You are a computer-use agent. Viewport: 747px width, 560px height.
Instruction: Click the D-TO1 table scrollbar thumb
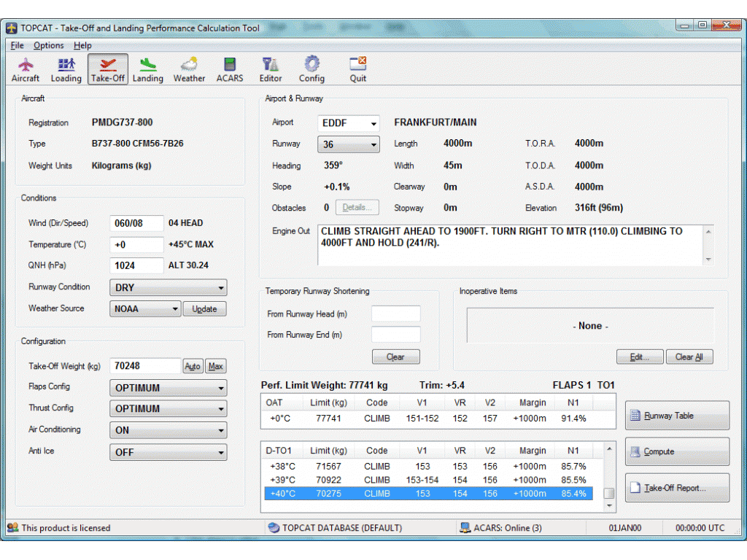609,494
